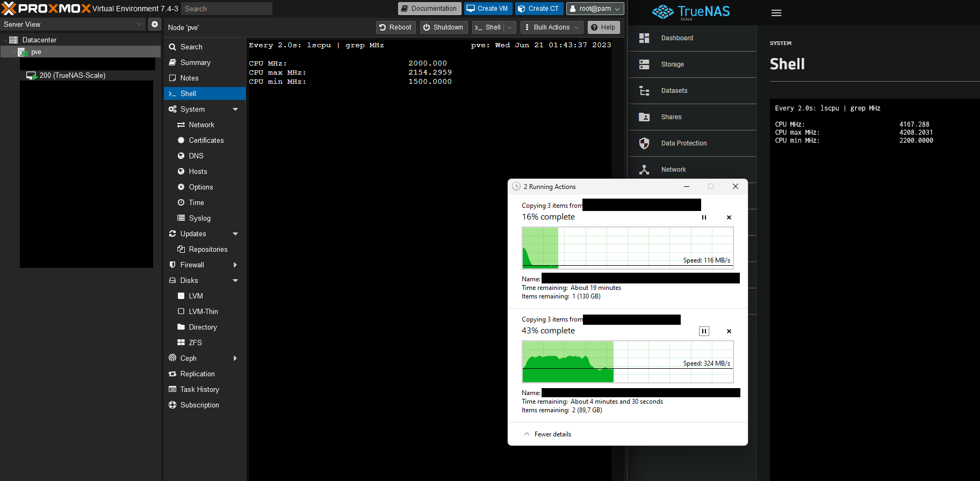Pause the 16% complete copy operation

704,217
